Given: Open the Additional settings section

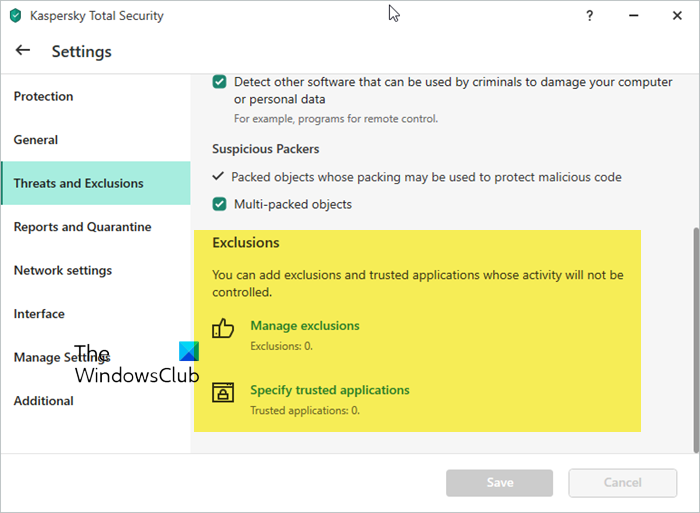Looking at the screenshot, I should (44, 401).
